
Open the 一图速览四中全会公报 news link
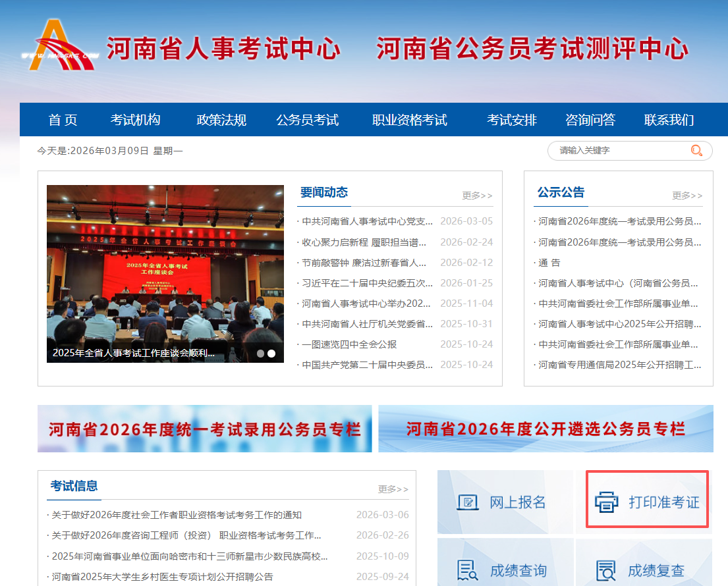(349, 344)
